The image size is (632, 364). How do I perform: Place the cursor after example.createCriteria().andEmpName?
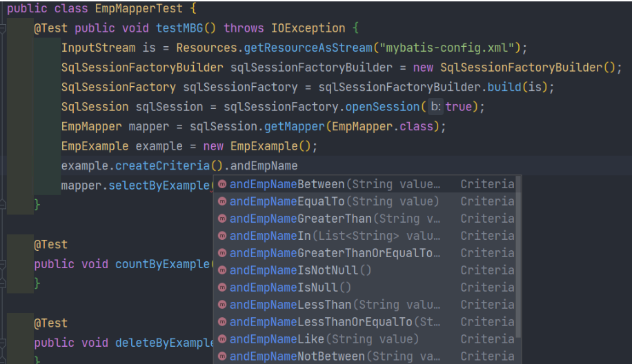[x=298, y=166]
